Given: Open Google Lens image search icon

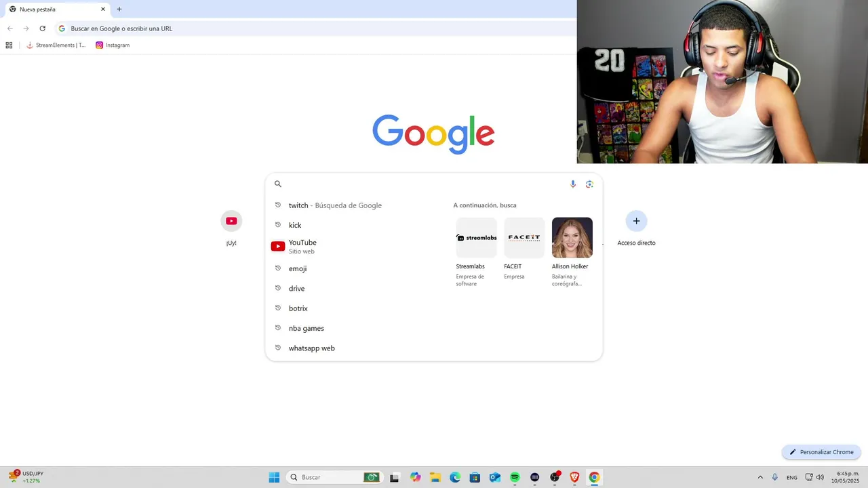Looking at the screenshot, I should click(x=589, y=184).
